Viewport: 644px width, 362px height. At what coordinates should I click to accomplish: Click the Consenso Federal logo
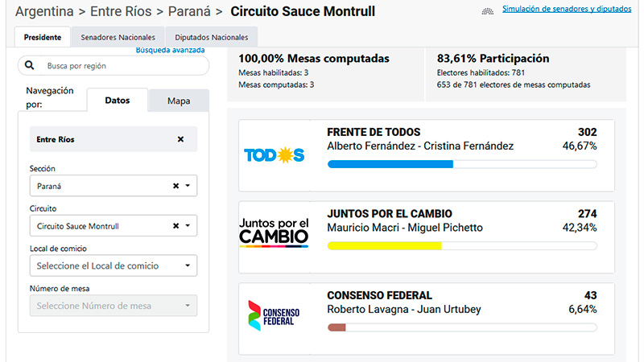[274, 315]
